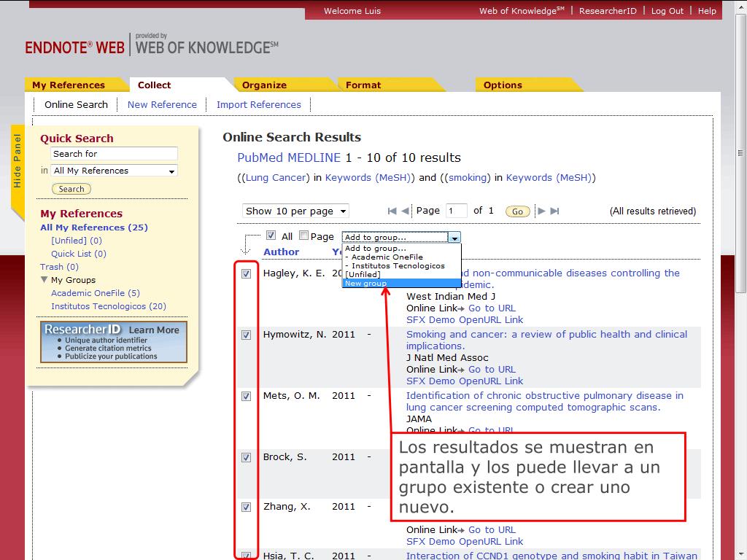This screenshot has width=747, height=560.
Task: Go to next page arrow icon
Action: point(542,211)
